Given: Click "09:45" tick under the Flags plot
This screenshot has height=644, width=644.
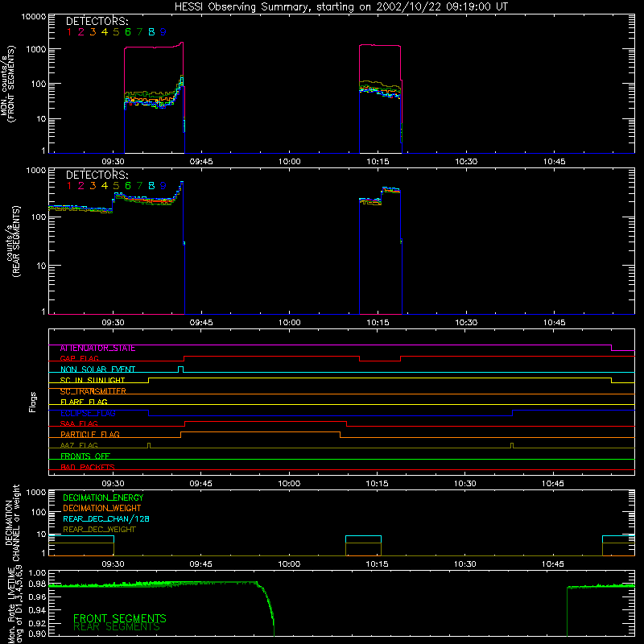Looking at the screenshot, I should (x=200, y=484).
